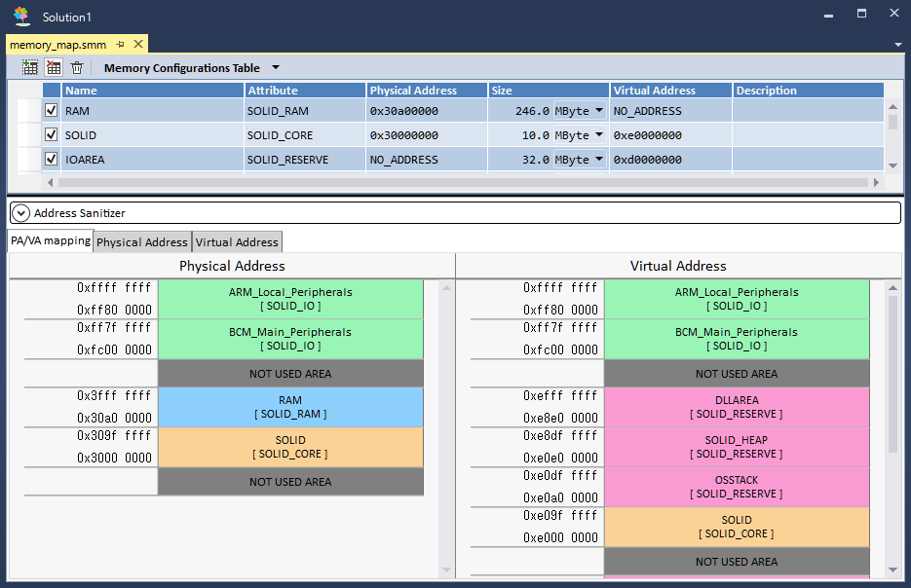Image resolution: width=911 pixels, height=588 pixels.
Task: Switch to the Virtual Address tab
Action: click(237, 242)
